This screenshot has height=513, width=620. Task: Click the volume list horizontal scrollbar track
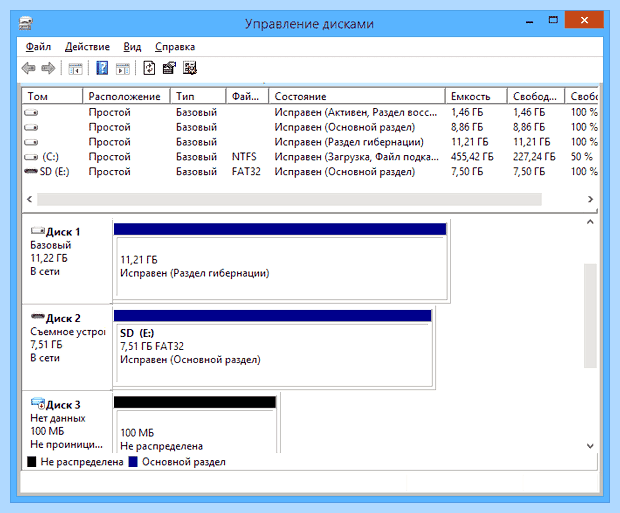point(289,199)
